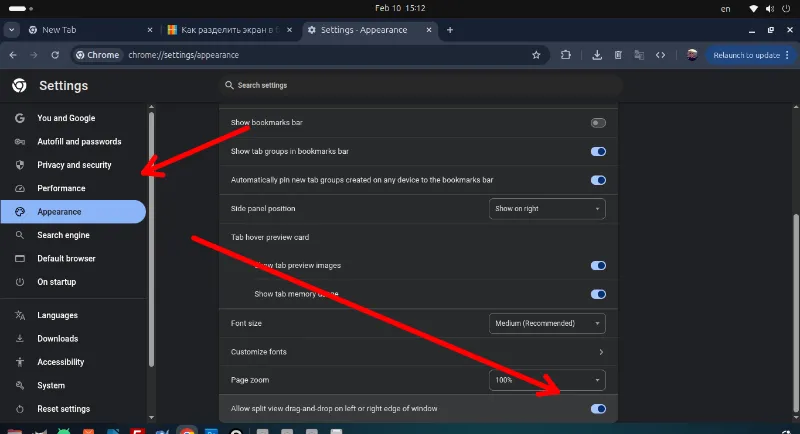Enable the Show bookmarks bar toggle

coord(598,123)
